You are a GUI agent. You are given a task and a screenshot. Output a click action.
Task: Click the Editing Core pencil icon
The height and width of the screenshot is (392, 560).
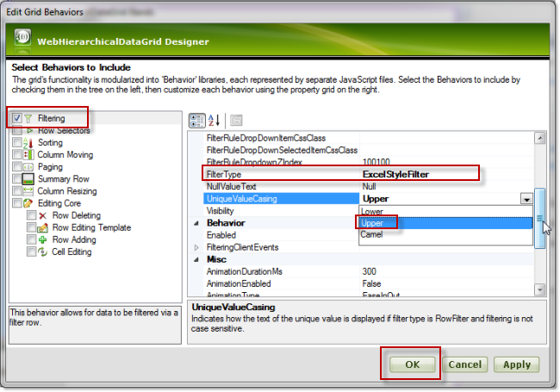click(28, 203)
